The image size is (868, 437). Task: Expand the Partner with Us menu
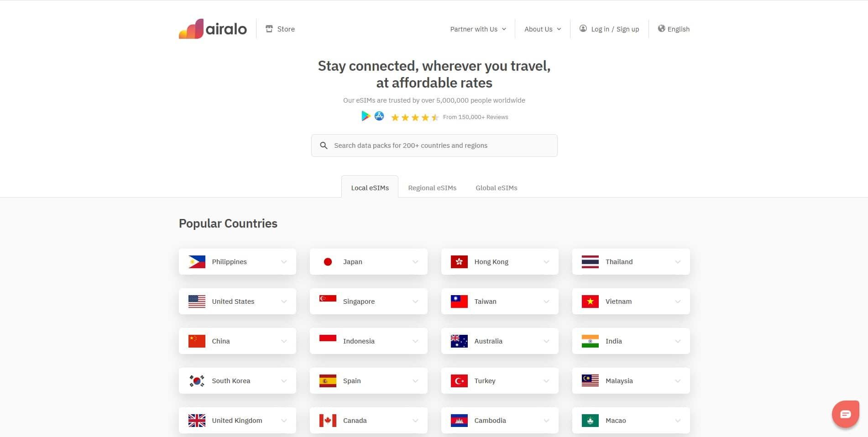coord(478,29)
